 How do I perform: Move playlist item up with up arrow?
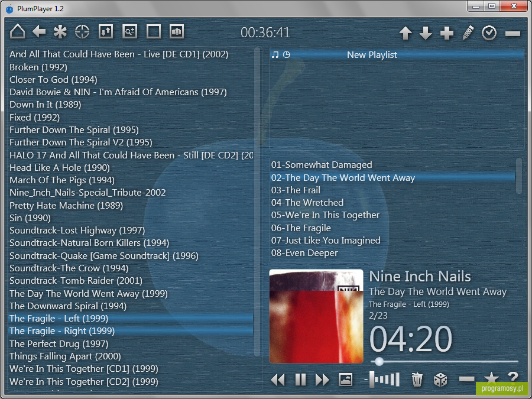406,33
